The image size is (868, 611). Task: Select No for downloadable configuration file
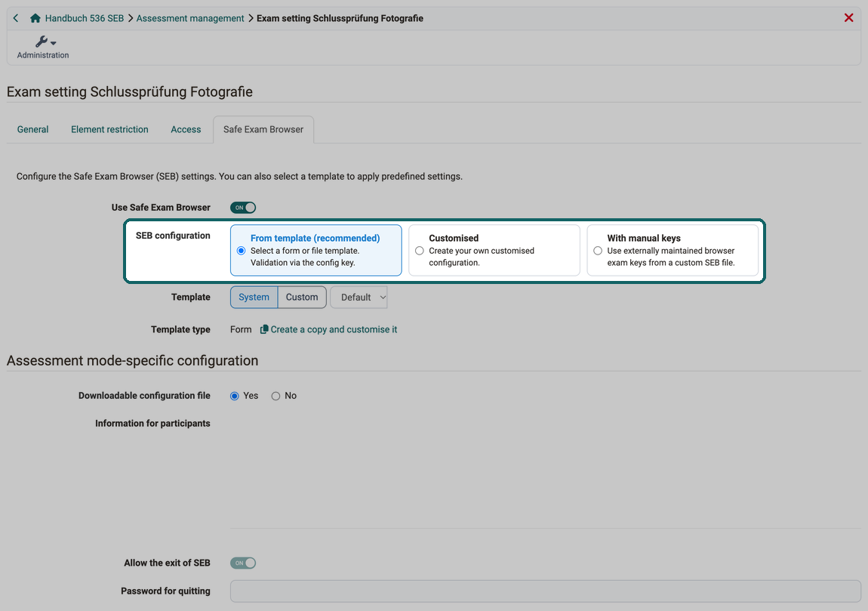click(275, 396)
